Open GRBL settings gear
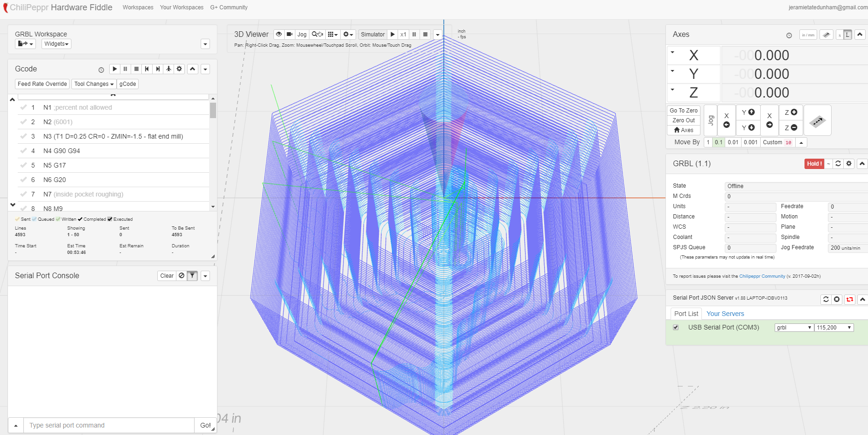The height and width of the screenshot is (435, 868). pos(849,164)
